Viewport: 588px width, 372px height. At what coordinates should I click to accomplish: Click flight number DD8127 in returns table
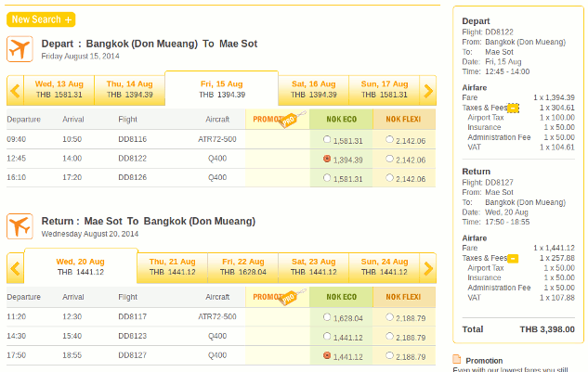click(x=133, y=355)
